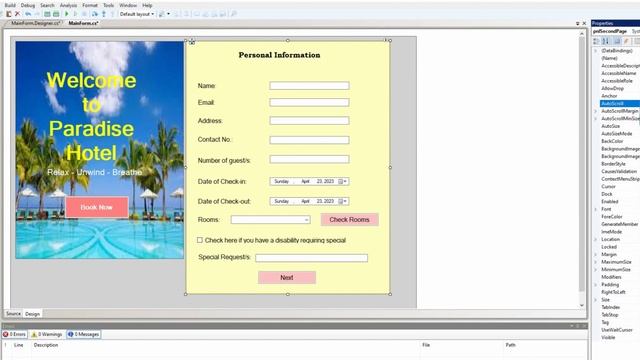Image resolution: width=640 pixels, height=360 pixels.
Task: Click the Book Now button
Action: [97, 207]
